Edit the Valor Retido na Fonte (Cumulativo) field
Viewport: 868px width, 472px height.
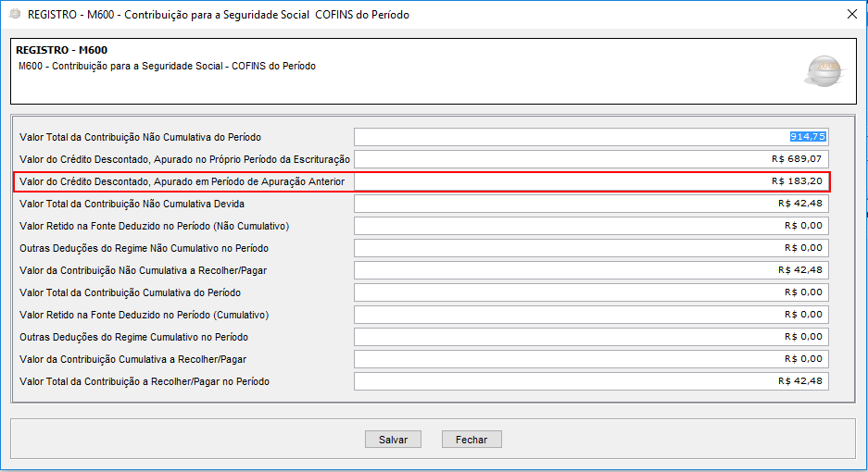point(591,315)
